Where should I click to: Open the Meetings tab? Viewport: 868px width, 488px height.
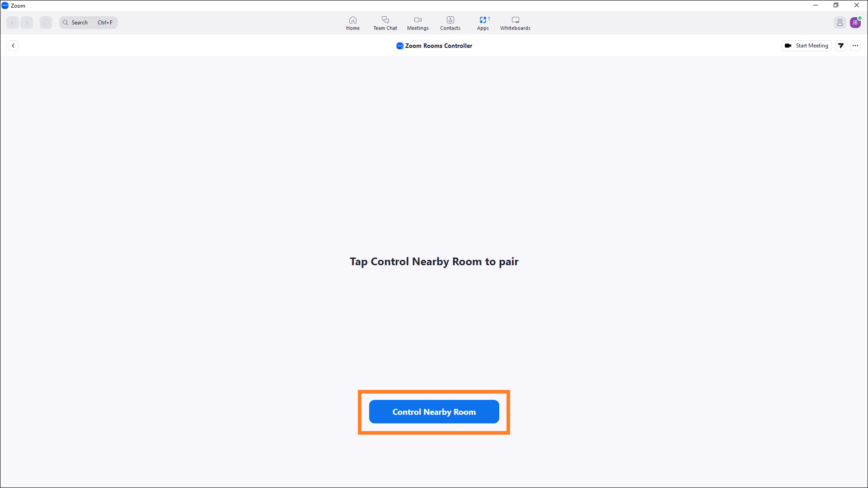click(418, 23)
